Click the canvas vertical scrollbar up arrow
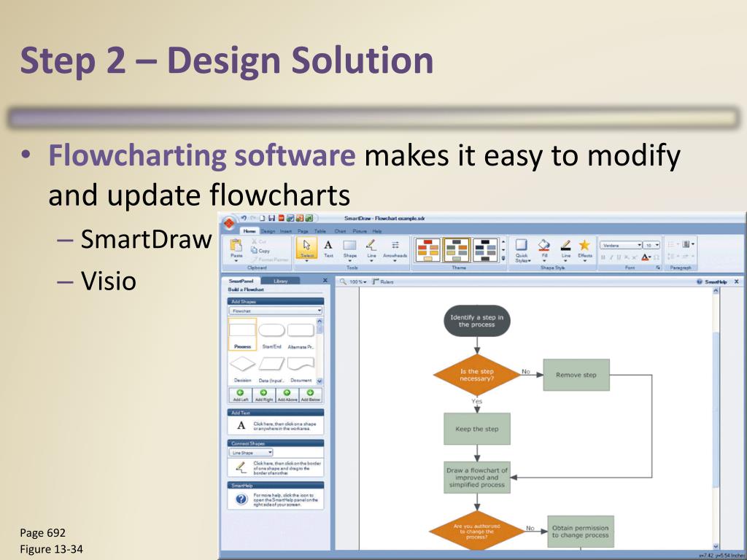The width and height of the screenshot is (747, 560). pos(716,291)
